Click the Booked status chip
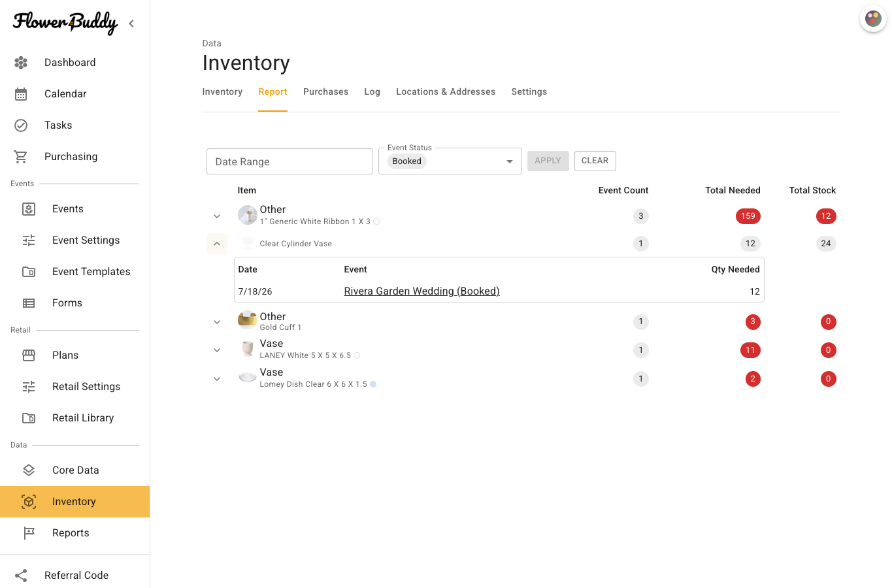This screenshot has width=892, height=588. point(407,161)
